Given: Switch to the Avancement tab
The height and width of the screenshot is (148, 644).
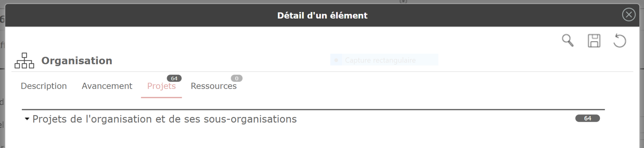Looking at the screenshot, I should (107, 86).
